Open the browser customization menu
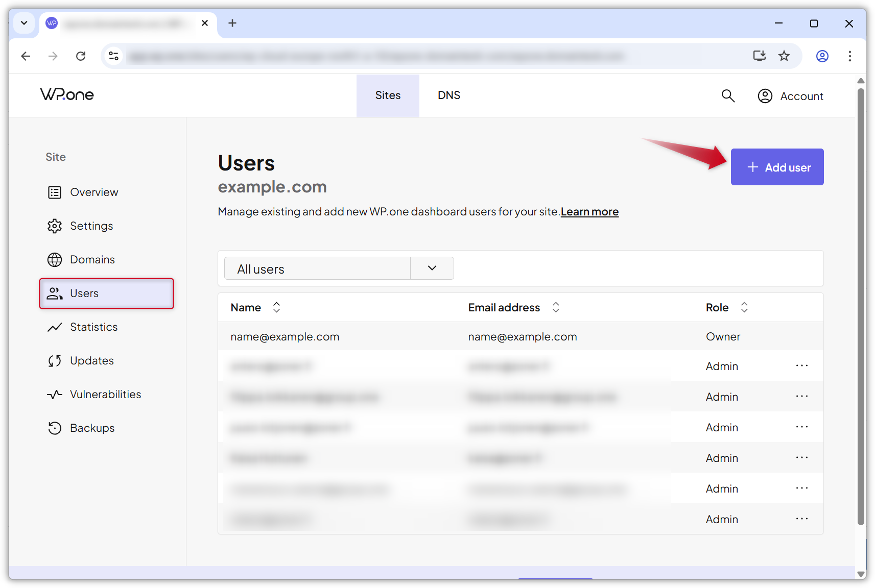The image size is (875, 588). click(849, 56)
